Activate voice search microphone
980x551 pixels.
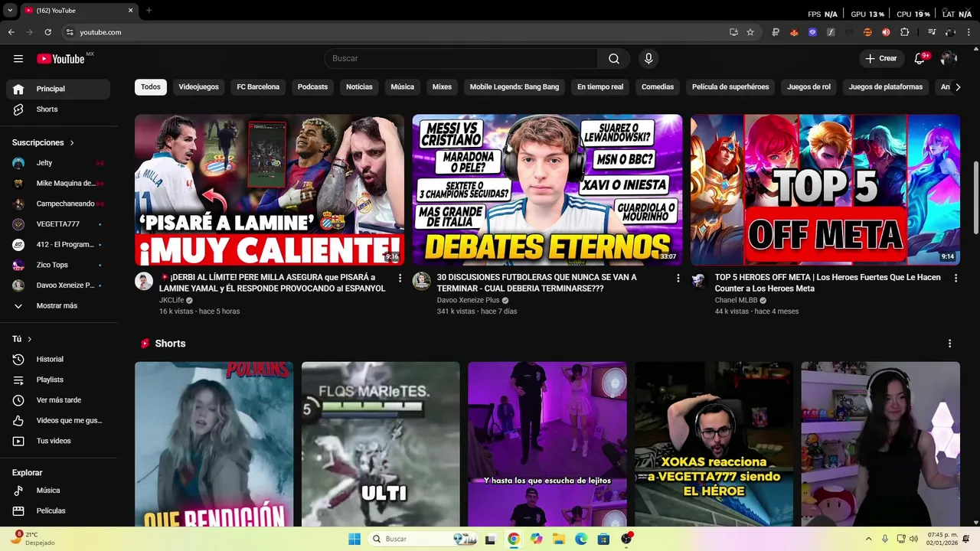(648, 58)
